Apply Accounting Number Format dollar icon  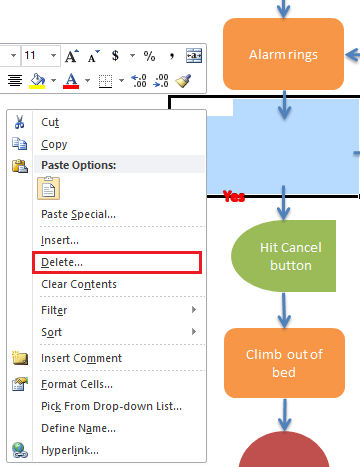pyautogui.click(x=115, y=55)
